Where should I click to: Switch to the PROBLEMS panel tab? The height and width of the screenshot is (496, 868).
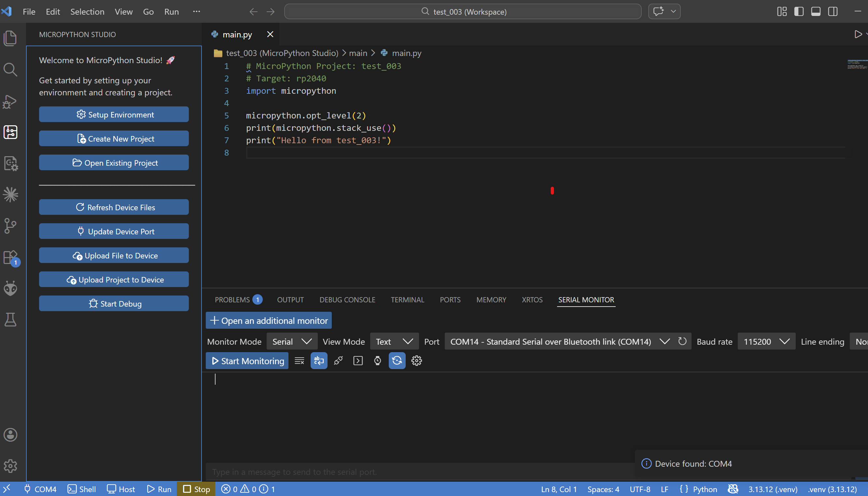point(238,299)
